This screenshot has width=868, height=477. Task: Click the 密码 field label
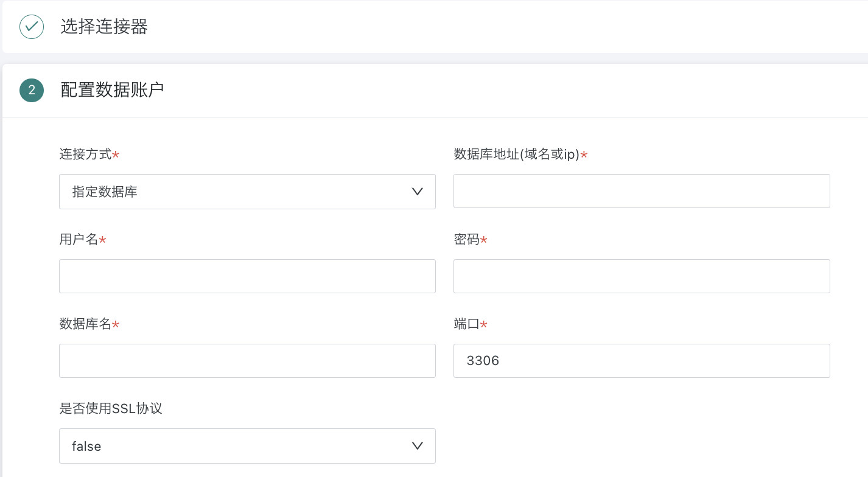[467, 240]
